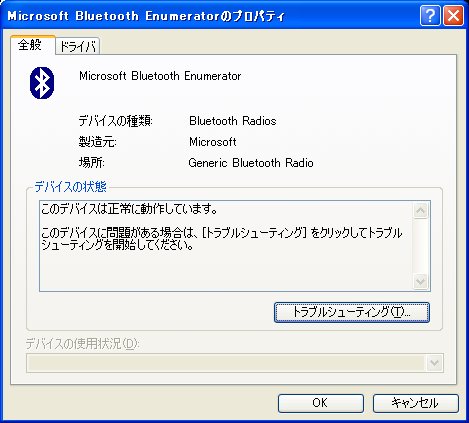Screen dimensions: 469x423
Task: Click the Microsoft Bluetooth Enumerator name label
Action: [x=160, y=76]
